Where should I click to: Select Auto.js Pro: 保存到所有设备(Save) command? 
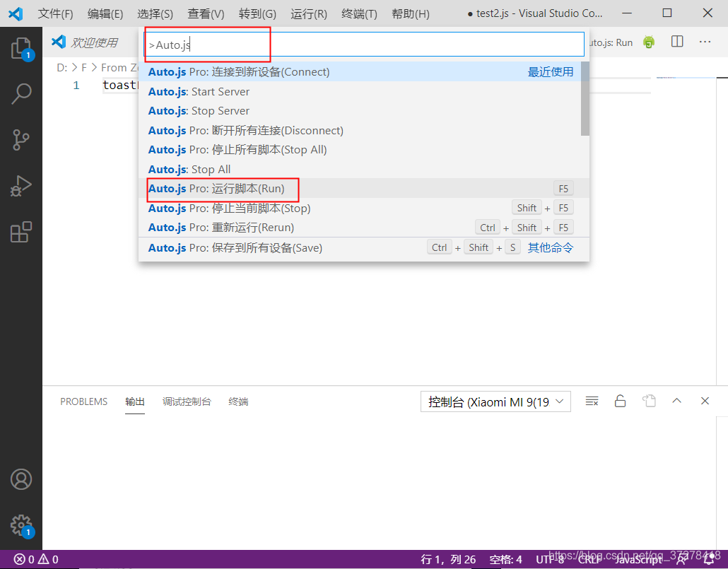coord(360,247)
